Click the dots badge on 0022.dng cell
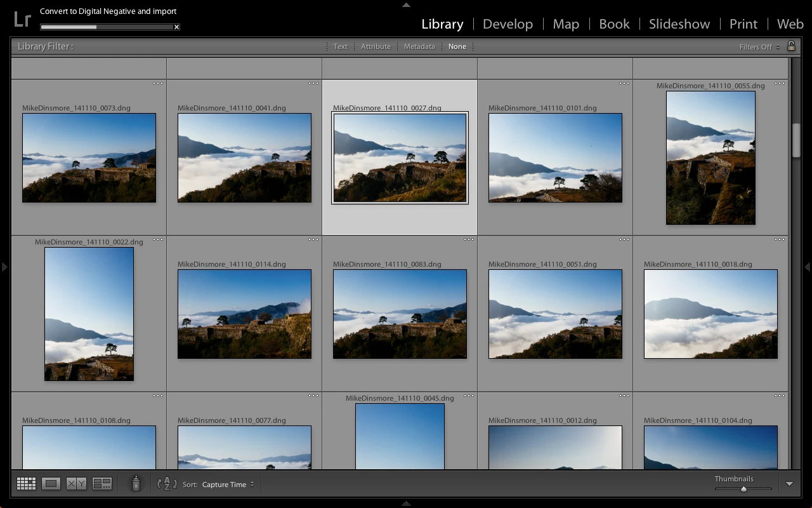The height and width of the screenshot is (508, 812). click(158, 239)
